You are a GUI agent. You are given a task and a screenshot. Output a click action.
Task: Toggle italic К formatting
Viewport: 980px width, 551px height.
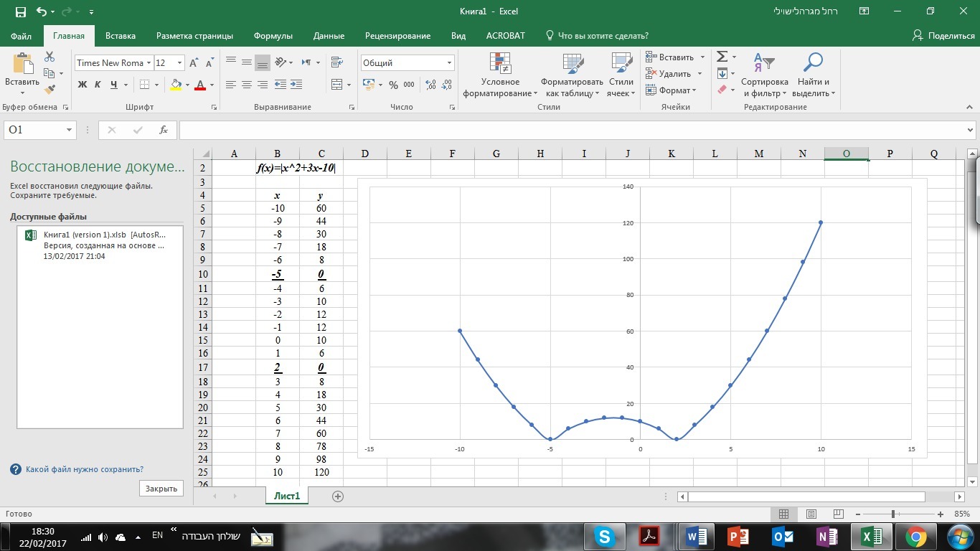pos(98,85)
